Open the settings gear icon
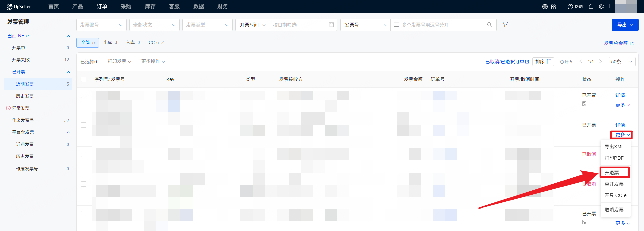The height and width of the screenshot is (231, 644). point(601,7)
